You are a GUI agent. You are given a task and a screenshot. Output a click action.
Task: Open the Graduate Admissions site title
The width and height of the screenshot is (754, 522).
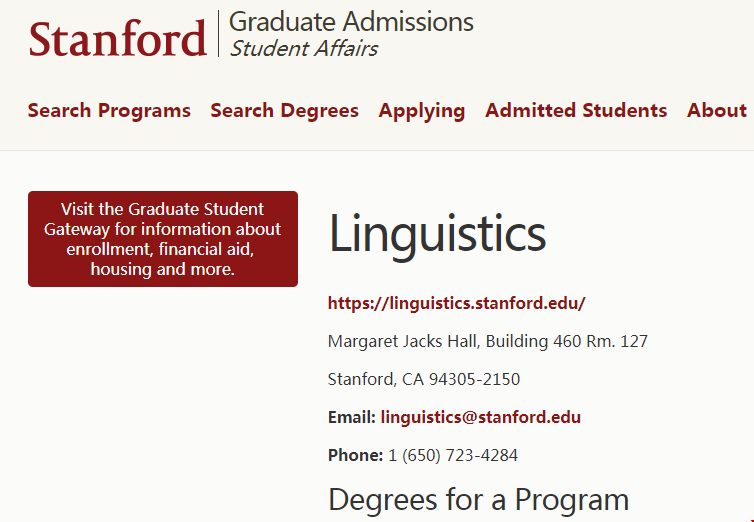[351, 21]
